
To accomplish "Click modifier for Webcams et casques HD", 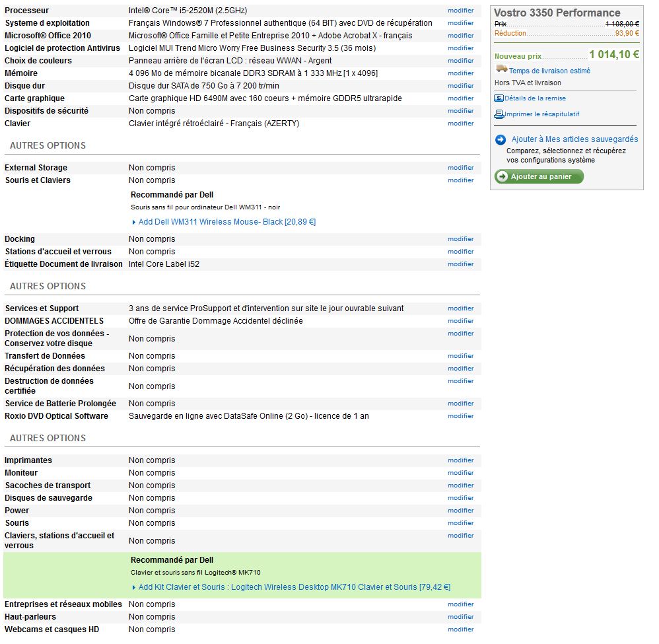I will point(460,629).
